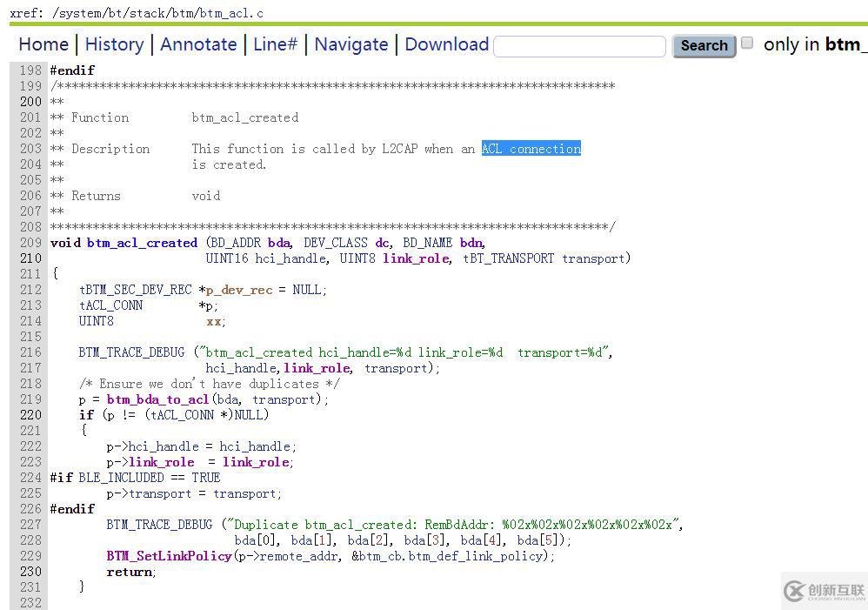The image size is (868, 610).
Task: Click the 'btm_acl_created' name in comment header
Action: click(245, 117)
